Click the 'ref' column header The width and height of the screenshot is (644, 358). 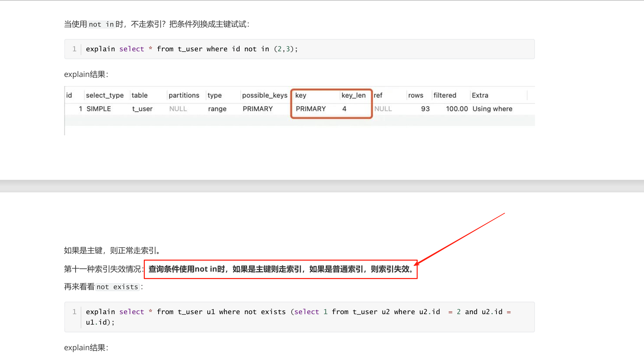pos(378,95)
